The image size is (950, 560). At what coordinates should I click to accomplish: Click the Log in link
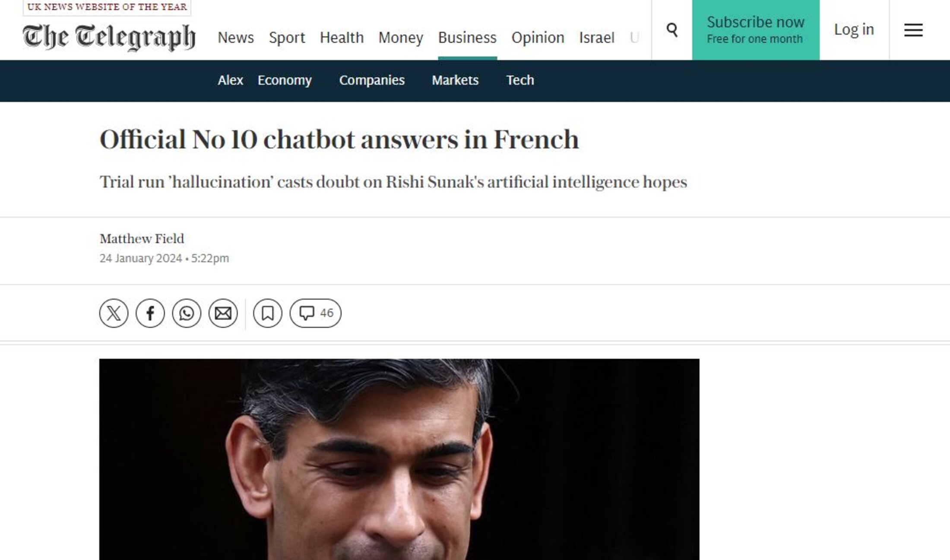tap(854, 29)
